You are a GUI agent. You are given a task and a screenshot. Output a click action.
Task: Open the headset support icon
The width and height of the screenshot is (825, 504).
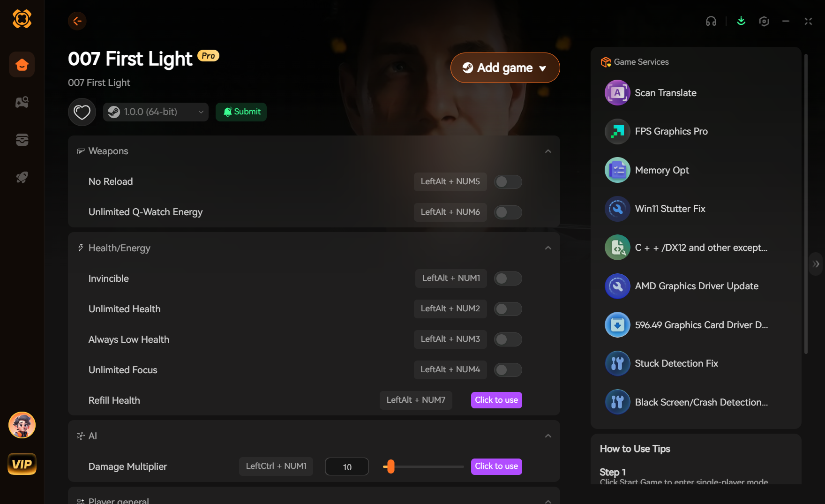(x=711, y=21)
